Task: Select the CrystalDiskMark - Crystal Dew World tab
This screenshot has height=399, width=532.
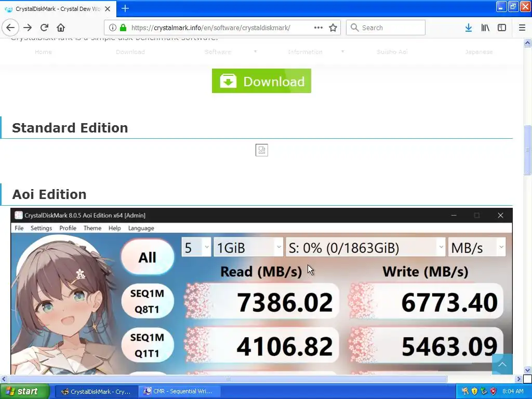Action: point(58,9)
